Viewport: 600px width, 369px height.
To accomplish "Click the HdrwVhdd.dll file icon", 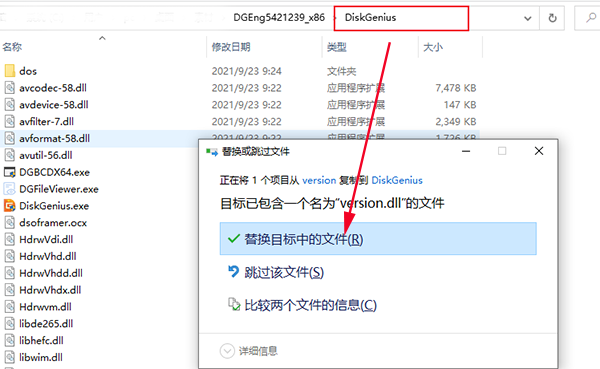I will (10, 273).
